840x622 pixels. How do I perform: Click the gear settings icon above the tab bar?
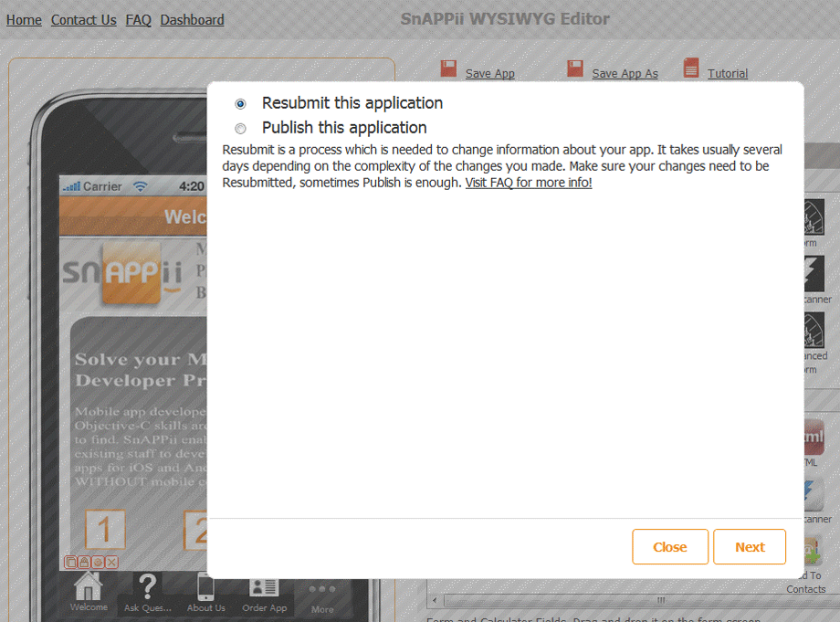(98, 562)
